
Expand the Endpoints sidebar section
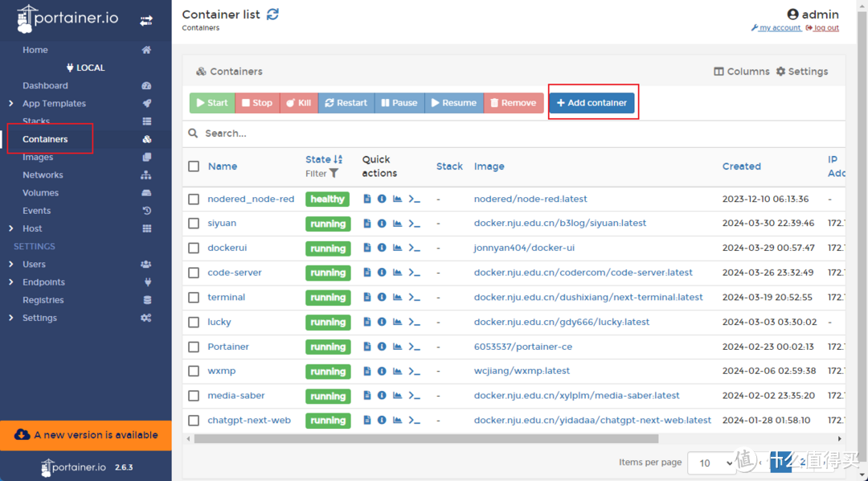43,282
